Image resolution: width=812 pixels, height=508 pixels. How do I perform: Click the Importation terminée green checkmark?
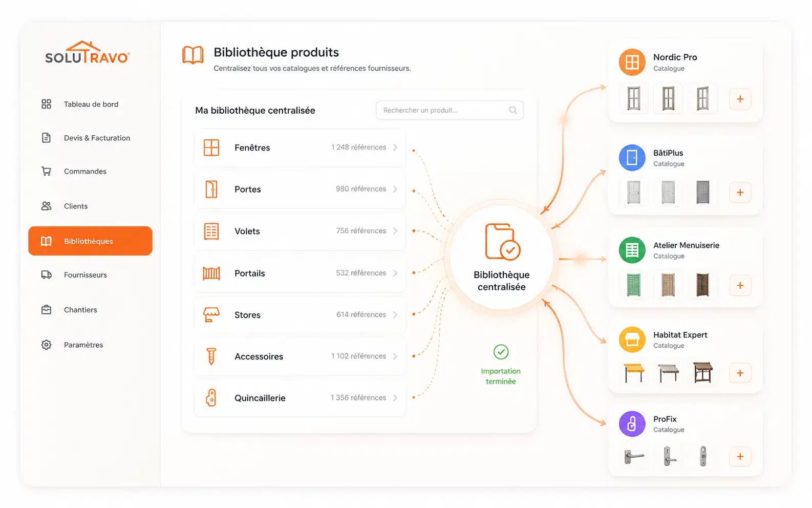tap(501, 352)
